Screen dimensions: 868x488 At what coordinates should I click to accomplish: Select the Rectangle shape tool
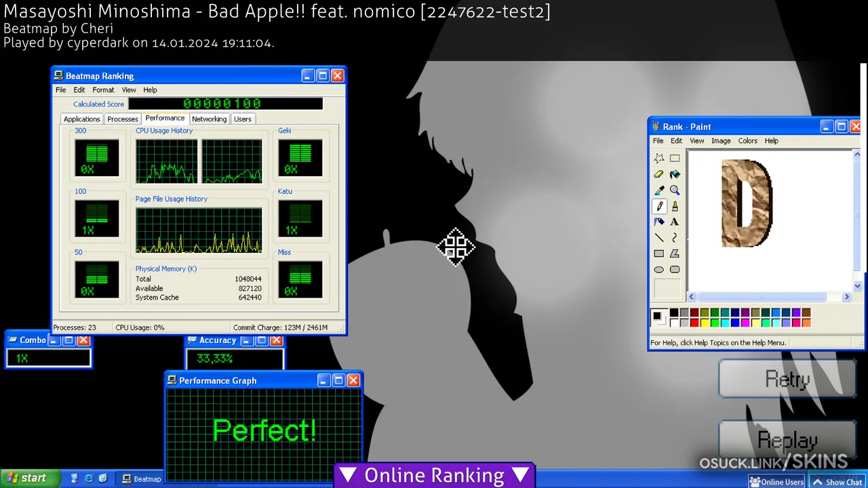(x=659, y=253)
